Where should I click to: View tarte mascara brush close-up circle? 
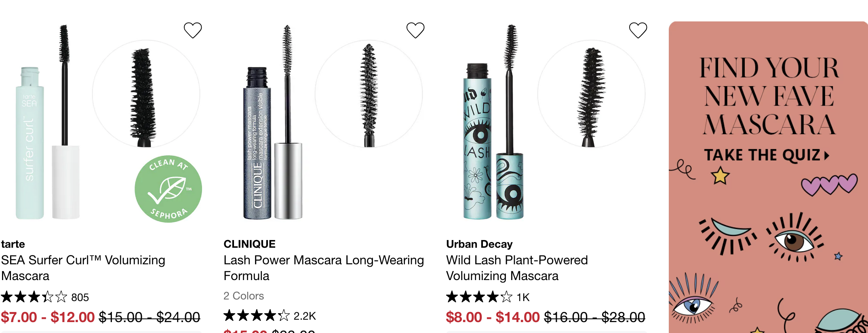[146, 94]
